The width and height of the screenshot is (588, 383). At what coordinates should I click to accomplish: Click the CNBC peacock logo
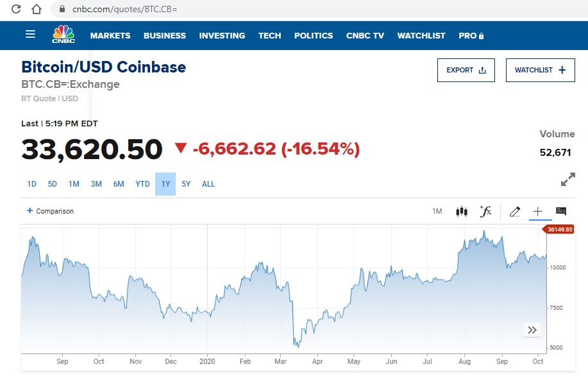tap(63, 35)
